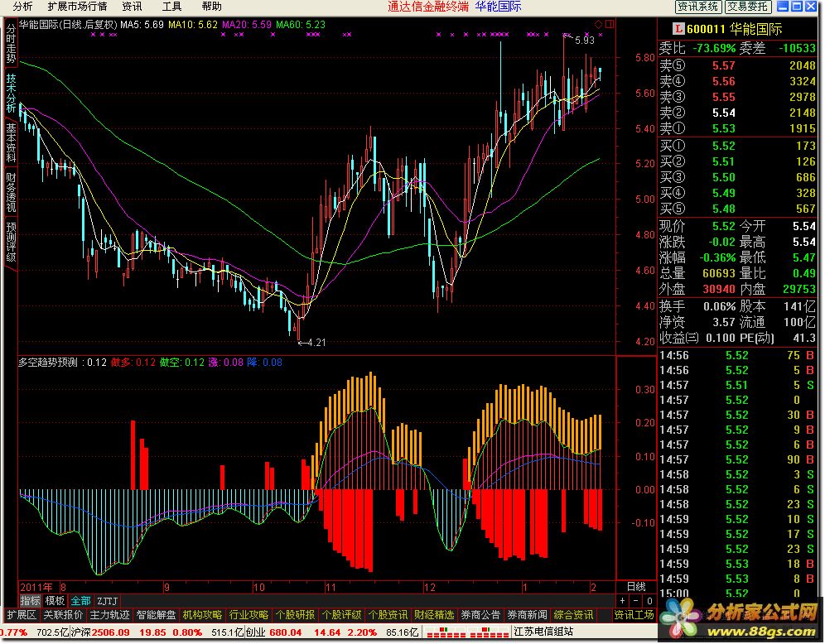Open the 个股评级 bottom tab
Screen dimensions: 825x644
[341, 614]
